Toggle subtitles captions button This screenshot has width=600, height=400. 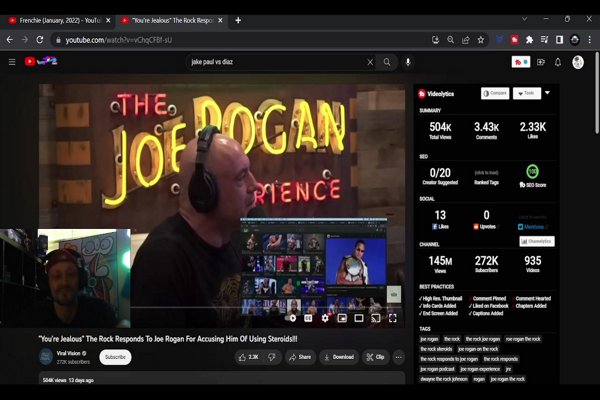tap(308, 318)
